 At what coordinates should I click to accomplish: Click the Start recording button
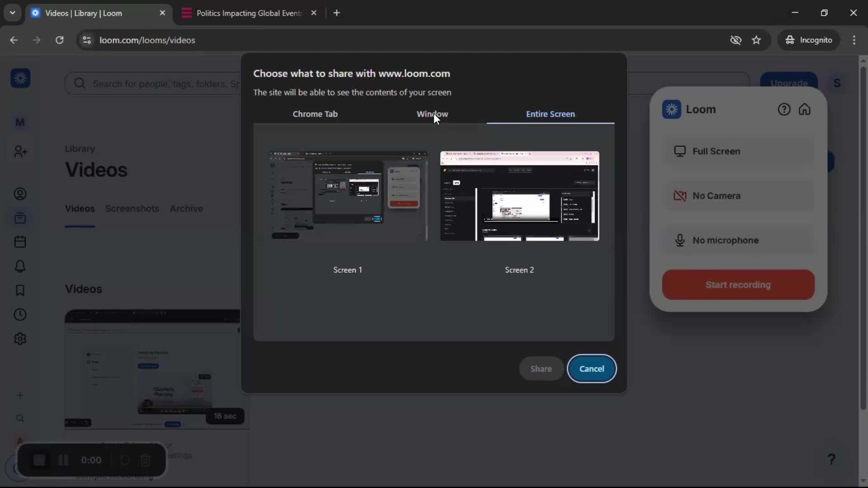coord(738,285)
